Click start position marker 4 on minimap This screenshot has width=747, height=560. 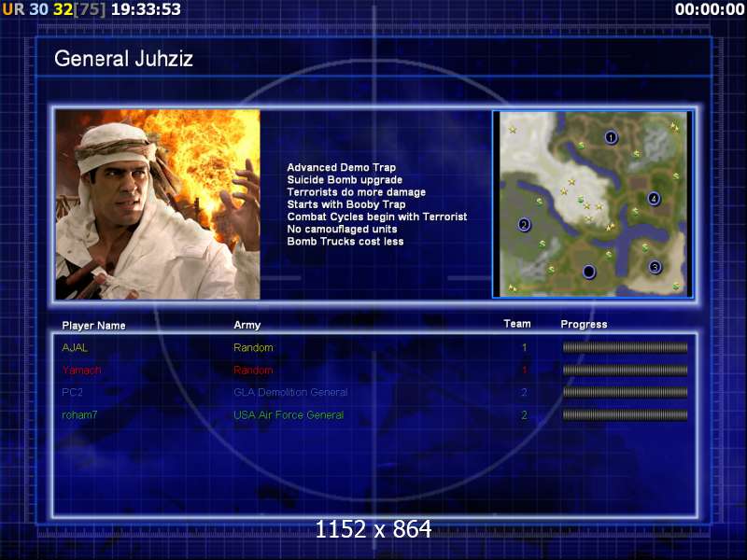click(x=655, y=199)
